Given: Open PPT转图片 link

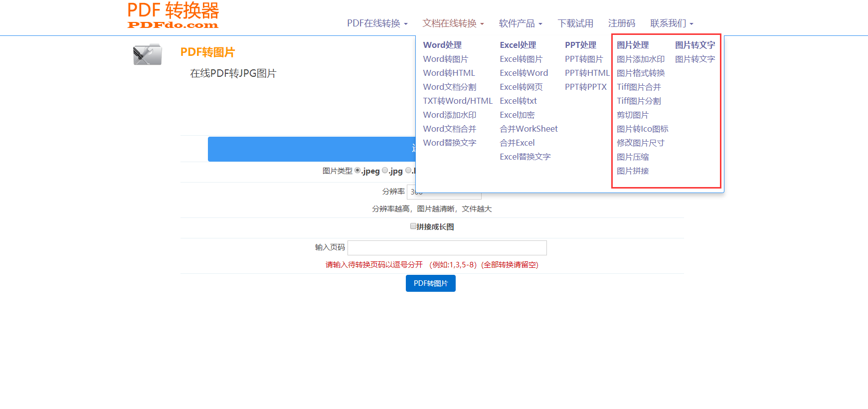Looking at the screenshot, I should (x=584, y=59).
